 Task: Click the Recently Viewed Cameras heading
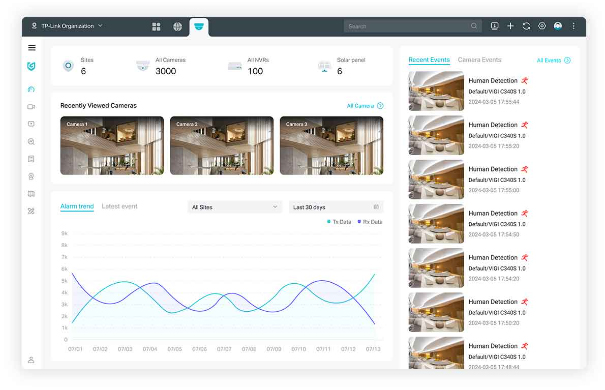click(x=98, y=106)
